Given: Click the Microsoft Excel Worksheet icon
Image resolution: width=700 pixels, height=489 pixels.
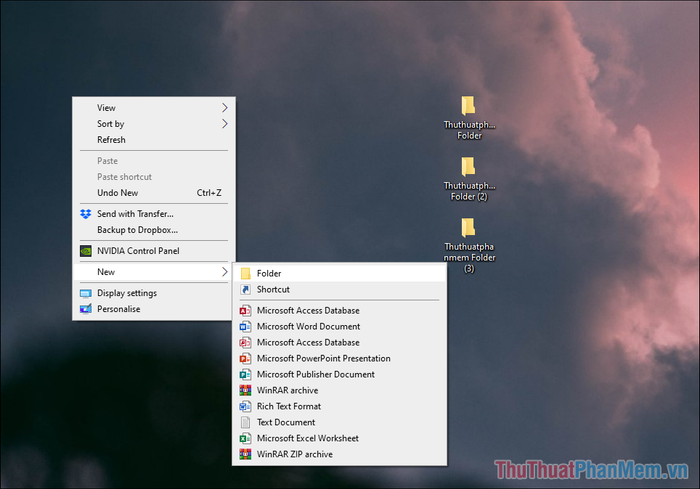Looking at the screenshot, I should pos(245,438).
